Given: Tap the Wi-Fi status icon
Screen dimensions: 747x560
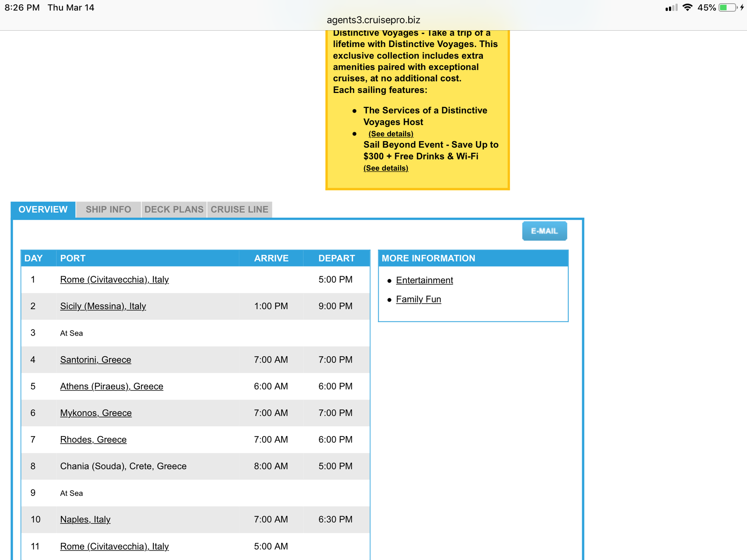Looking at the screenshot, I should 687,7.
